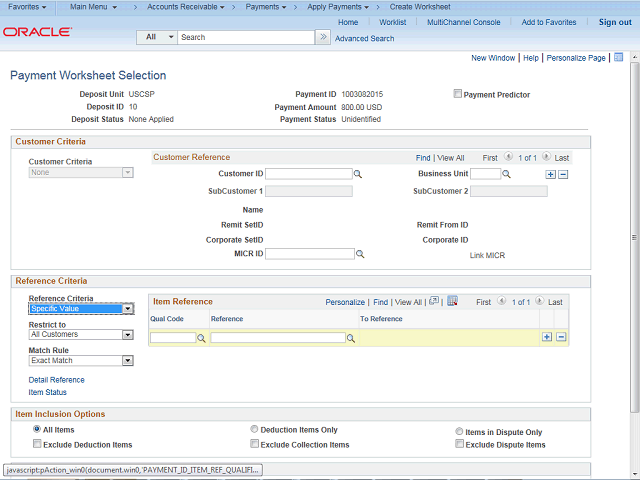Screen dimensions: 640x480
Task: Click the Customer ID input field
Action: [308, 174]
